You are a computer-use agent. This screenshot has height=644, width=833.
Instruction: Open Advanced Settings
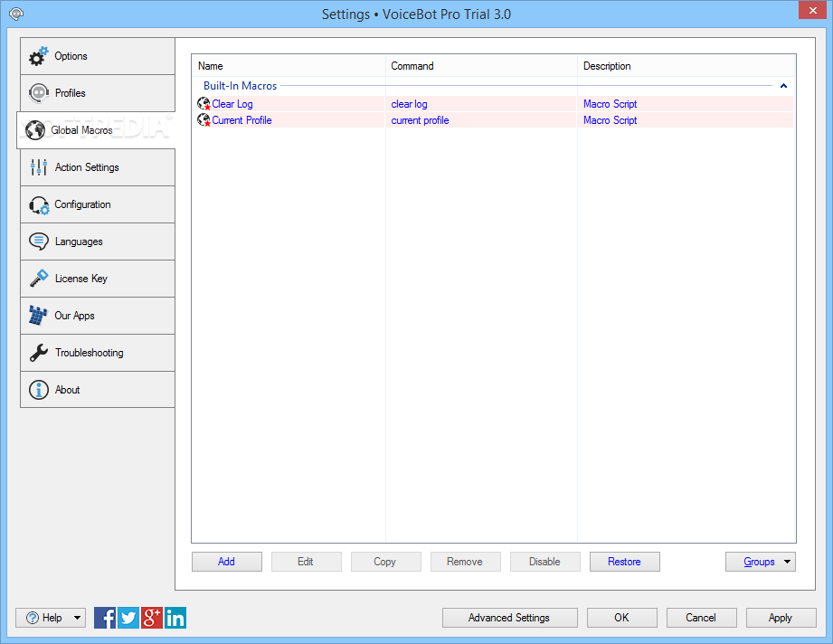(510, 618)
